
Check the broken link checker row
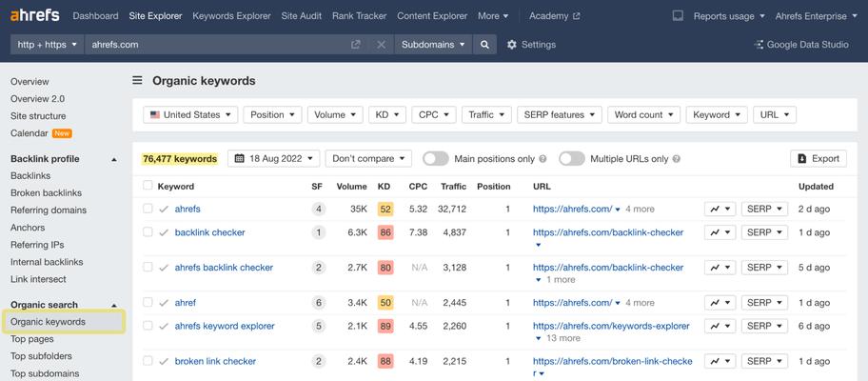click(x=148, y=360)
